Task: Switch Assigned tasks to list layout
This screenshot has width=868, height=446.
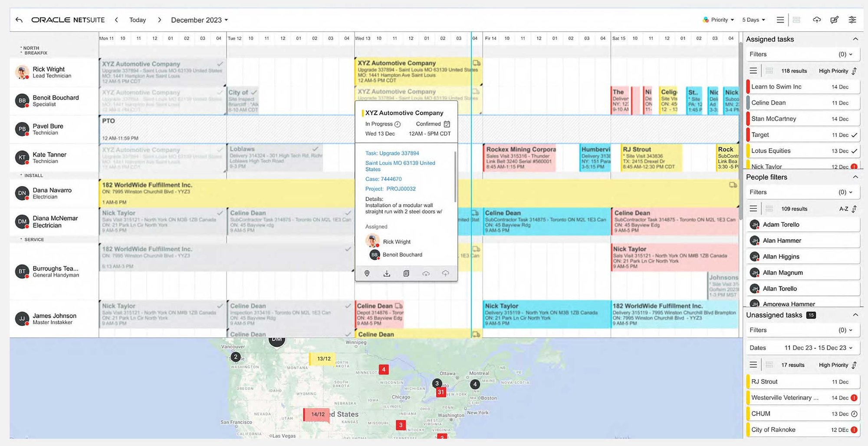Action: pos(753,71)
